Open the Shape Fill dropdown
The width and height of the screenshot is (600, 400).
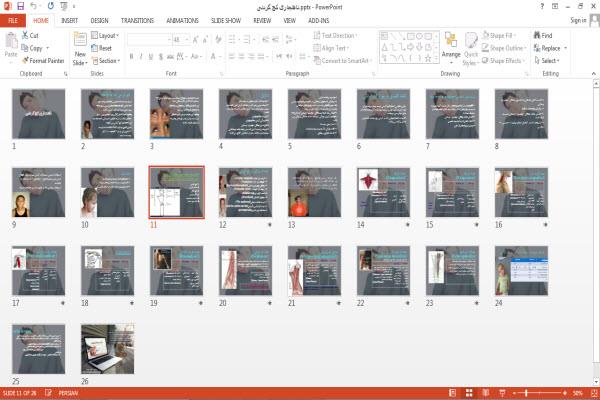(x=499, y=35)
